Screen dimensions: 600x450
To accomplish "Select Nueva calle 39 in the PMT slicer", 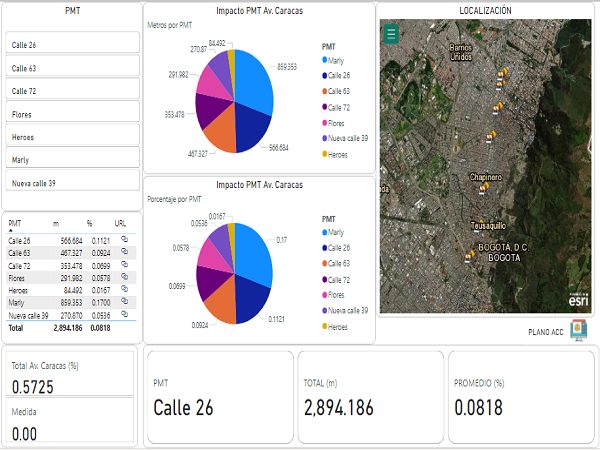I will 73,181.
